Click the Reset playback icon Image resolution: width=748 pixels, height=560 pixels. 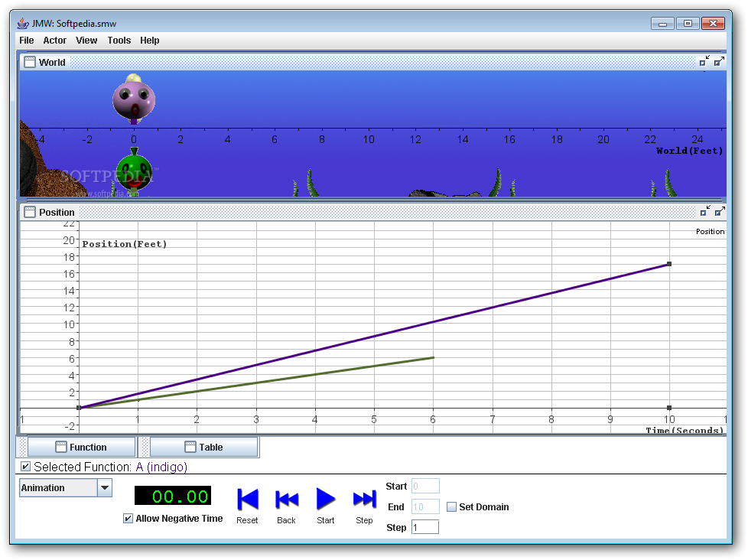(248, 500)
